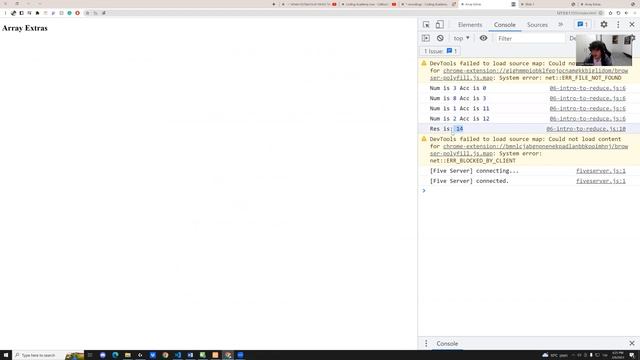The height and width of the screenshot is (360, 640).
Task: Close the bottom console drawer
Action: pos(632,343)
